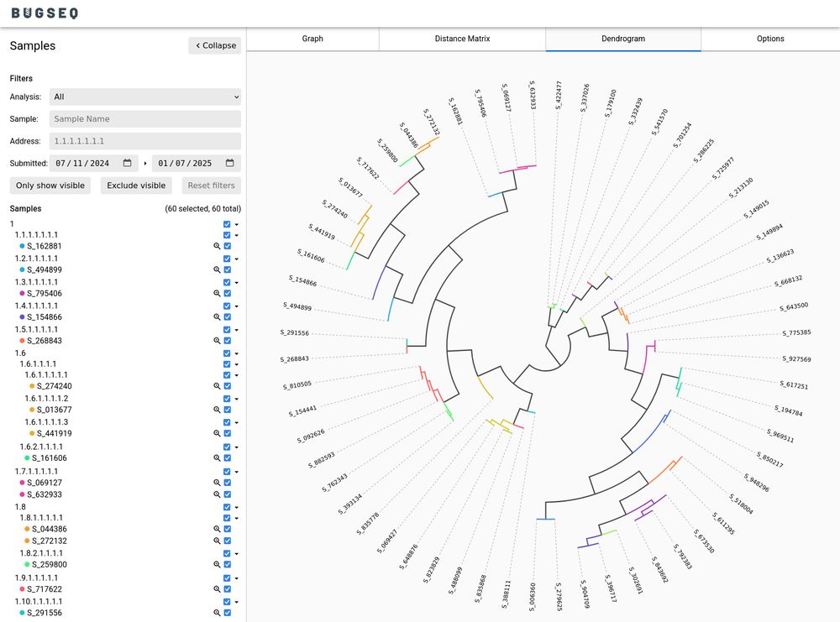Uncheck sample S_274240 checkbox
Viewport: 840px width, 622px height.
click(x=227, y=386)
